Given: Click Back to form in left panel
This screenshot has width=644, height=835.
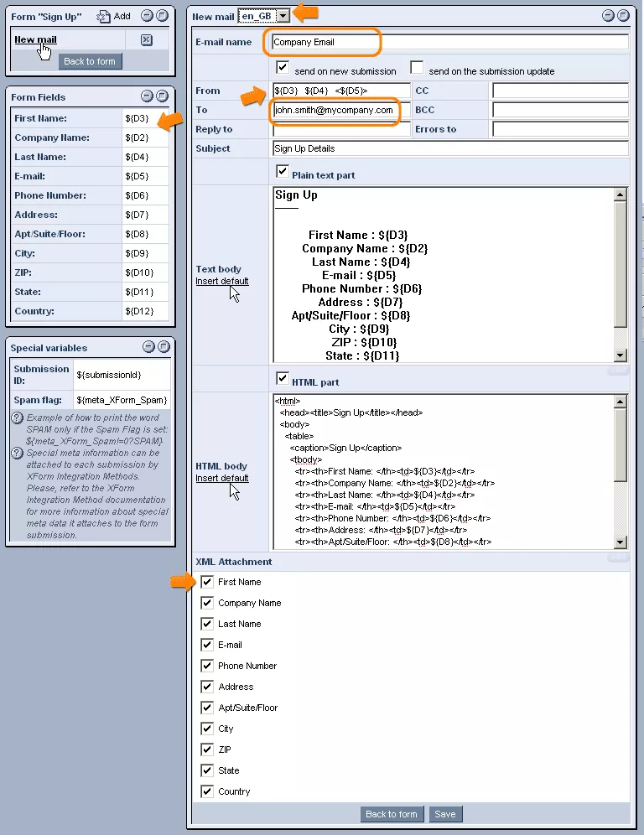Looking at the screenshot, I should pos(90,61).
